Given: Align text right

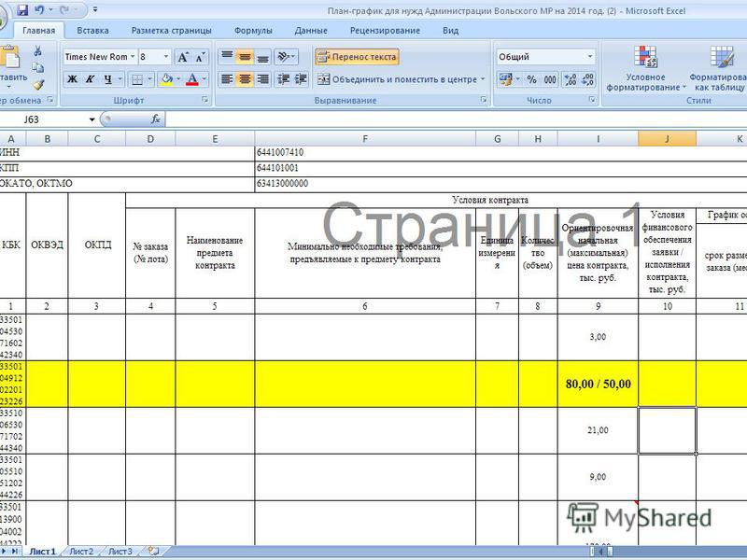Looking at the screenshot, I should (x=262, y=79).
